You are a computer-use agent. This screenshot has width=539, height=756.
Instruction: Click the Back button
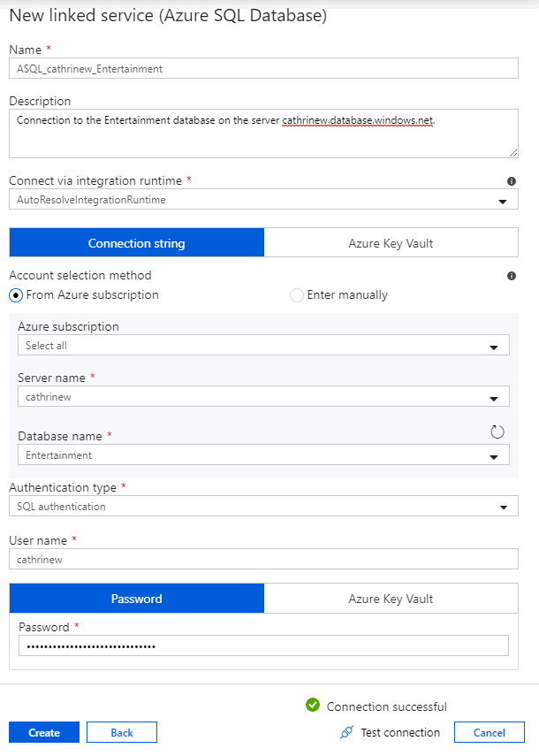point(121,732)
